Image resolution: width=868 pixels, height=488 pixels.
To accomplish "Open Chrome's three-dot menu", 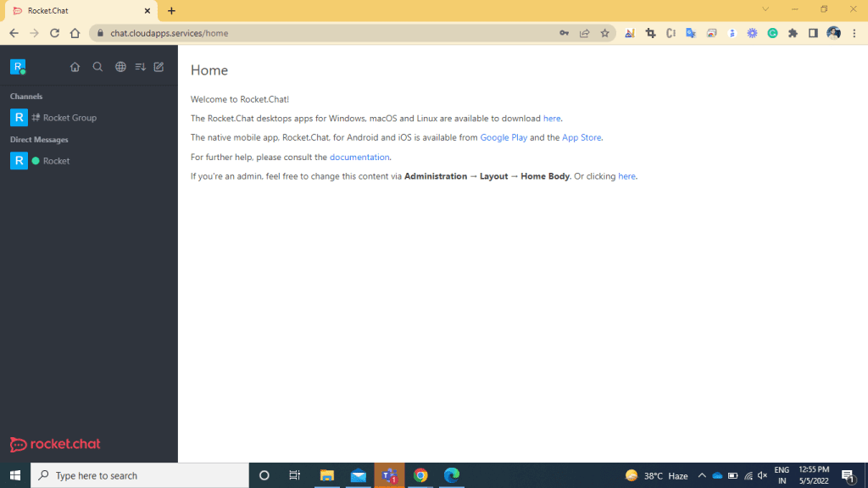I will point(854,33).
